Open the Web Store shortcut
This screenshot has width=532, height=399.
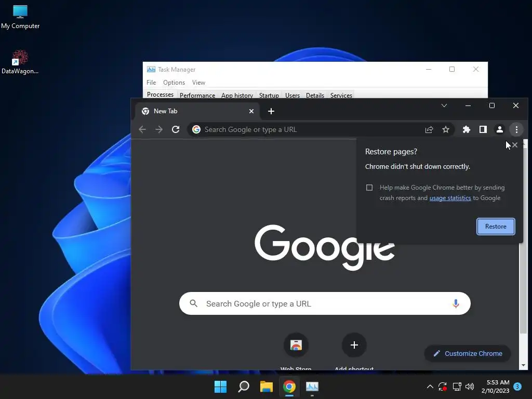pos(296,351)
